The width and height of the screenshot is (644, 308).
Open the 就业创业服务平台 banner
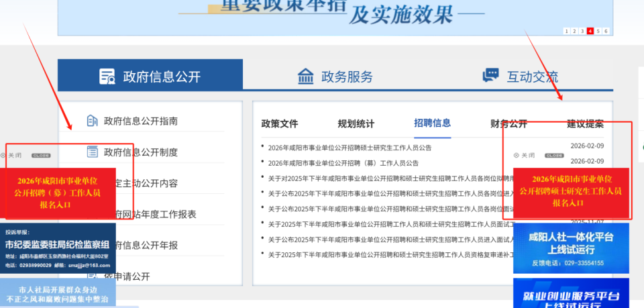click(x=572, y=293)
